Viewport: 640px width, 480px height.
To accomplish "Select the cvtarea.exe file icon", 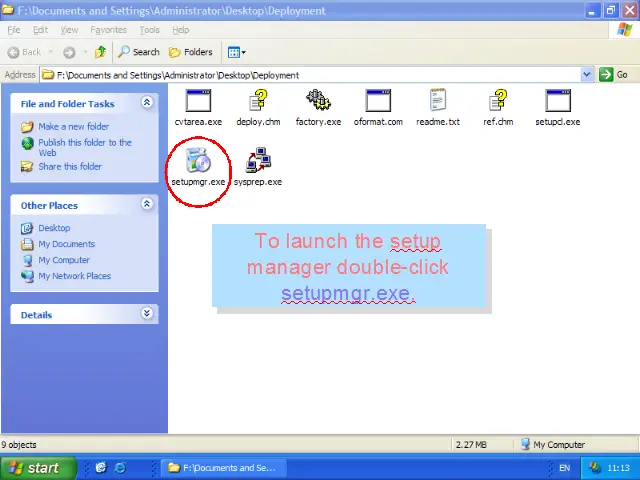I will pos(198,100).
